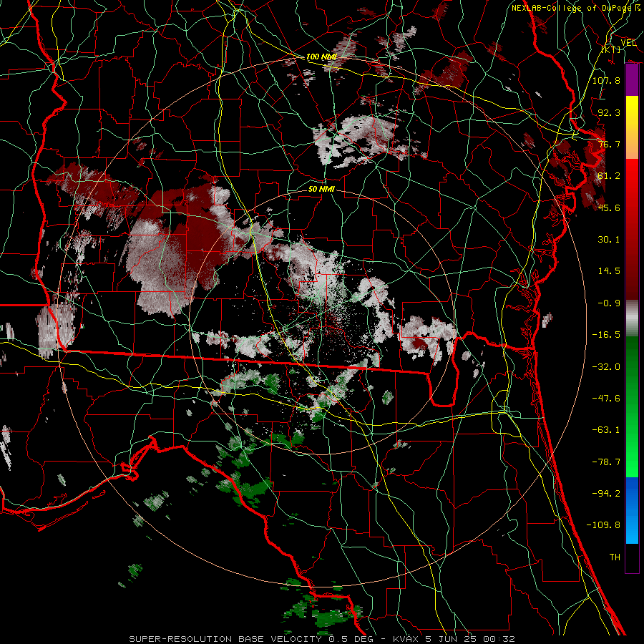Screen dimensions: 644x644
Task: Select the -16.5 scale value
Action: (606, 335)
